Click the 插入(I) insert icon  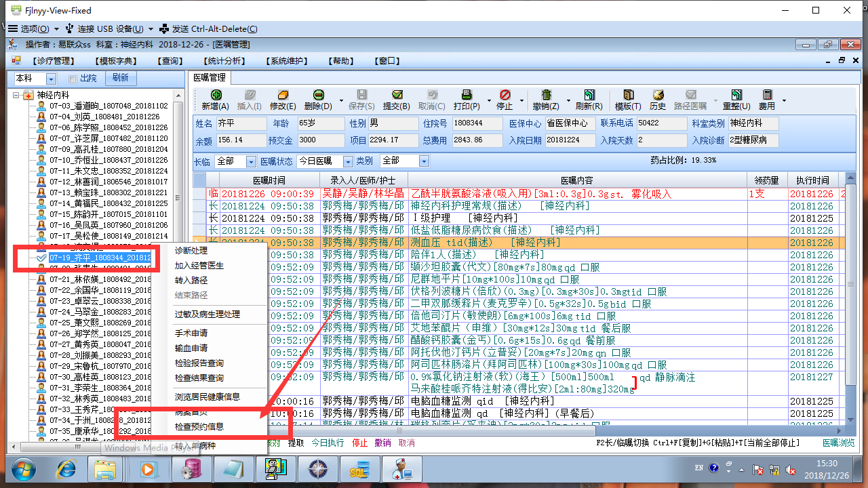(x=250, y=96)
